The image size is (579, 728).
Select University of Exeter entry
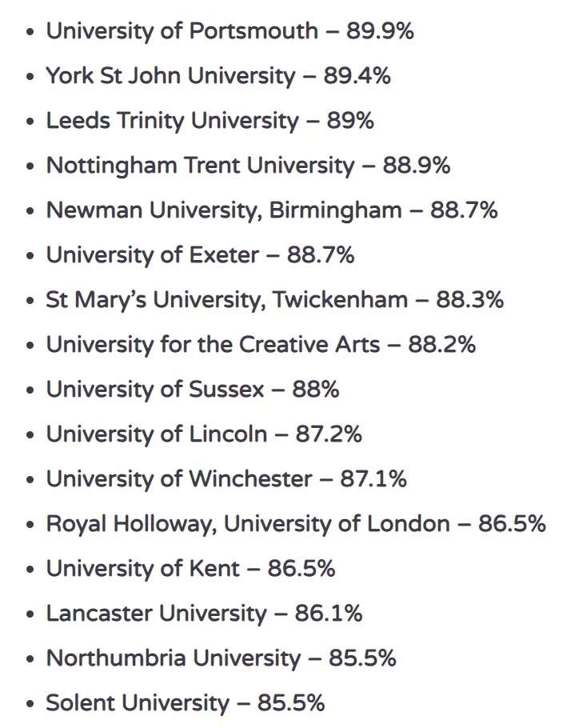pos(200,255)
